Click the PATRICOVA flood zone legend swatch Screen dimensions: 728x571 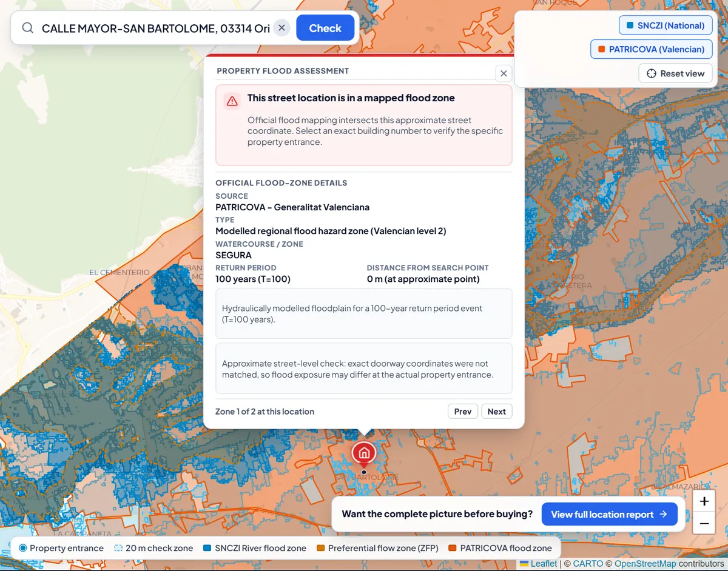pyautogui.click(x=452, y=548)
